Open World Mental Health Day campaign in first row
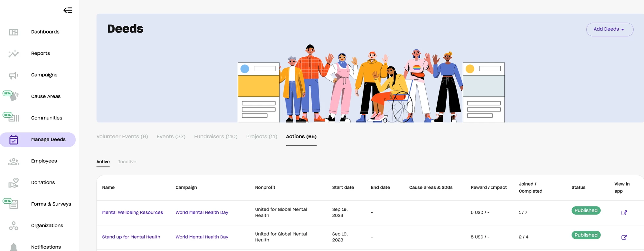The height and width of the screenshot is (251, 644). (202, 212)
